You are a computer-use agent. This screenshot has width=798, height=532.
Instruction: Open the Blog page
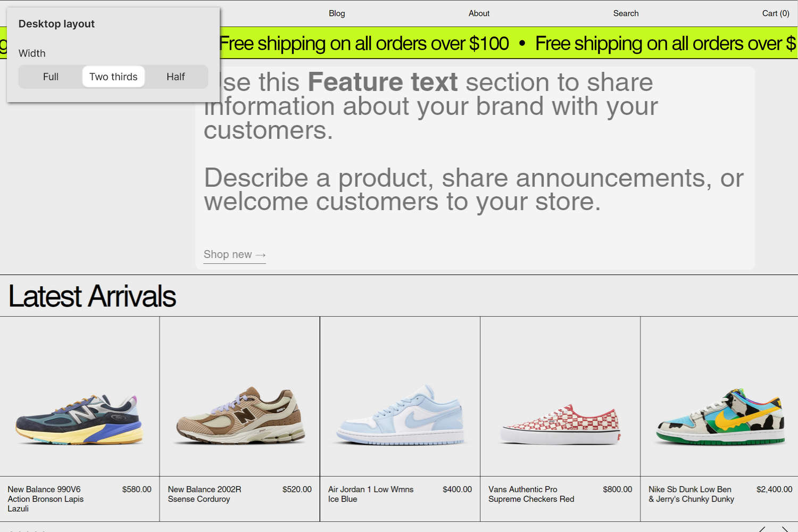pyautogui.click(x=337, y=13)
